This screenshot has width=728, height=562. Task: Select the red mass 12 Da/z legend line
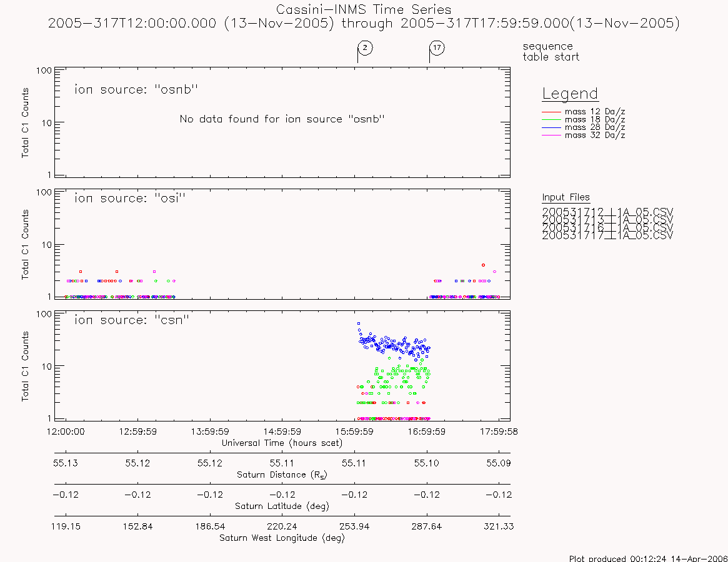(552, 112)
